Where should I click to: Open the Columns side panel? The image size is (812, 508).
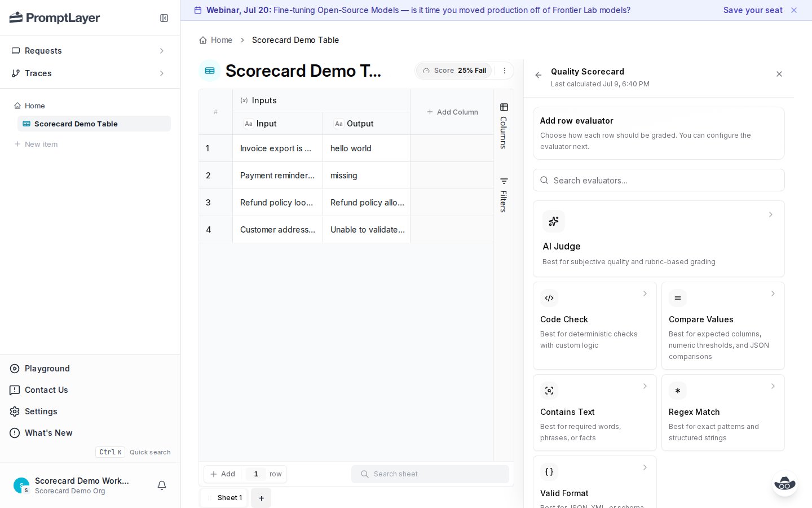[504, 126]
